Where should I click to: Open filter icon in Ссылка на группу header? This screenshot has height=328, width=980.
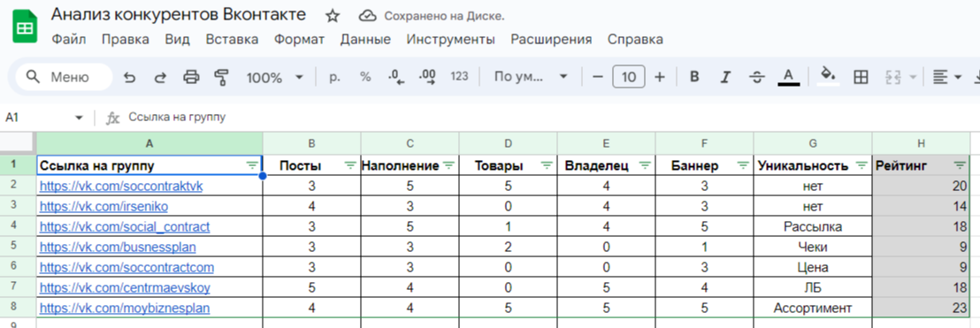pyautogui.click(x=252, y=165)
